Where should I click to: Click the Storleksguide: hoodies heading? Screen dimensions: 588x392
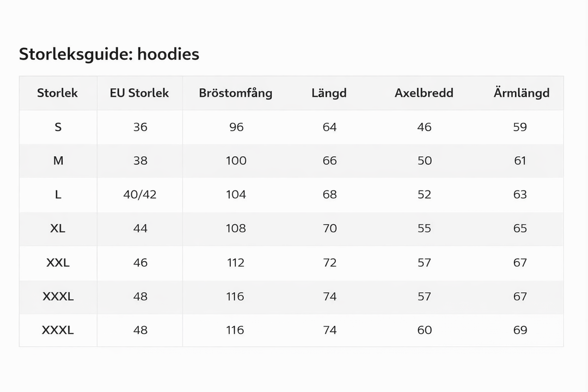point(109,54)
